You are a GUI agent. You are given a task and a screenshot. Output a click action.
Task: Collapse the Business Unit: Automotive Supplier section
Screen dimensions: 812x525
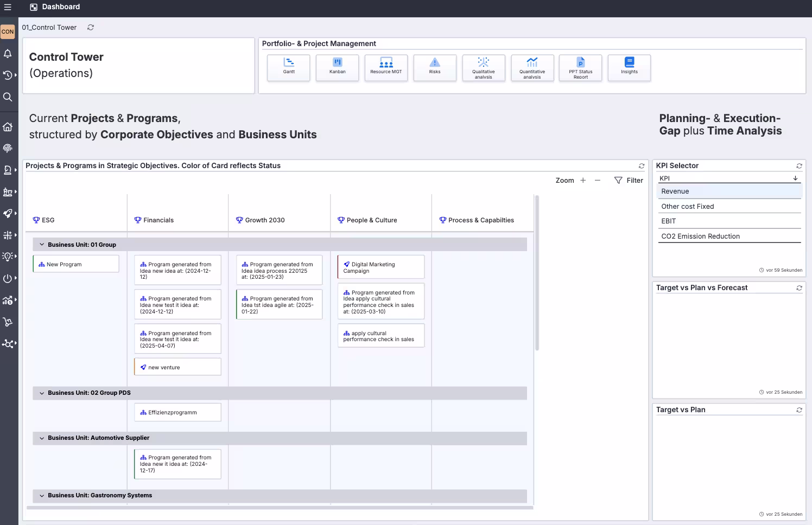coord(42,438)
